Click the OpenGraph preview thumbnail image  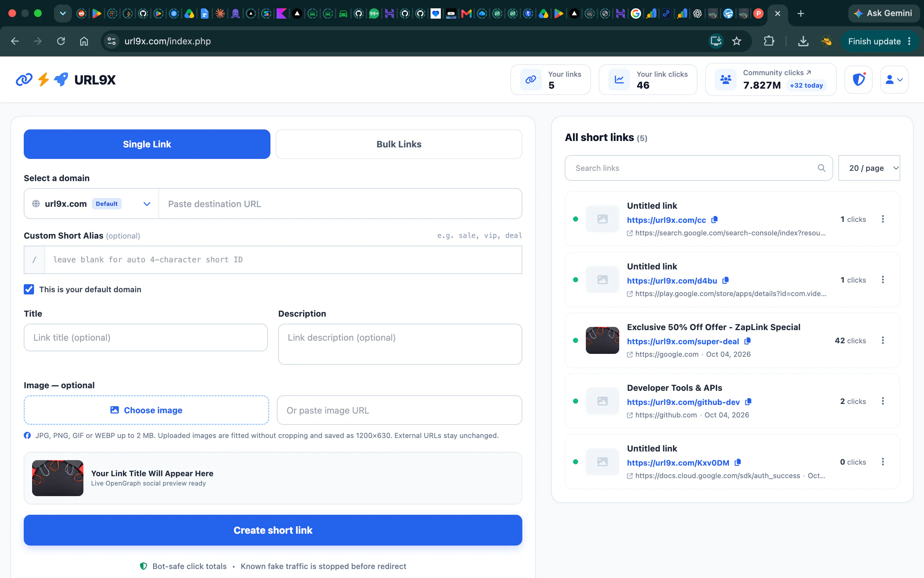pos(58,478)
